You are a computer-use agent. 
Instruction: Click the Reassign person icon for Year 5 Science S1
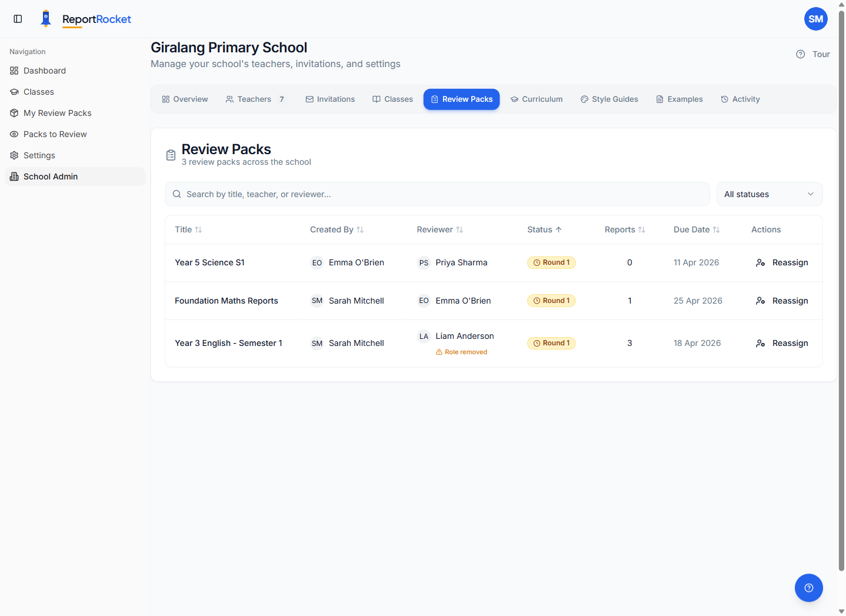pos(760,262)
